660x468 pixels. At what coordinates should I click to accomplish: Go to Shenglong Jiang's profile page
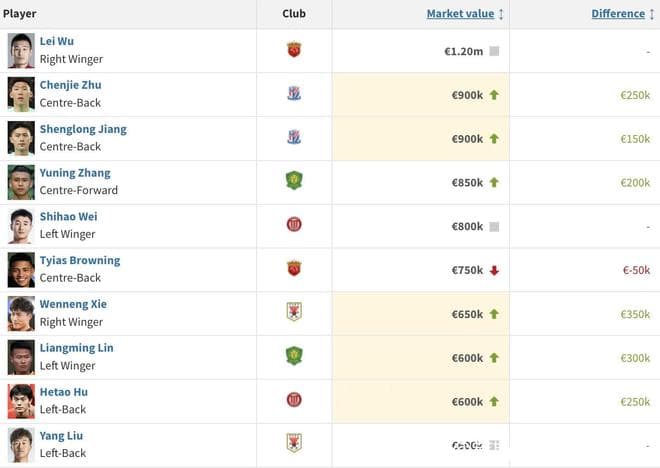point(83,129)
